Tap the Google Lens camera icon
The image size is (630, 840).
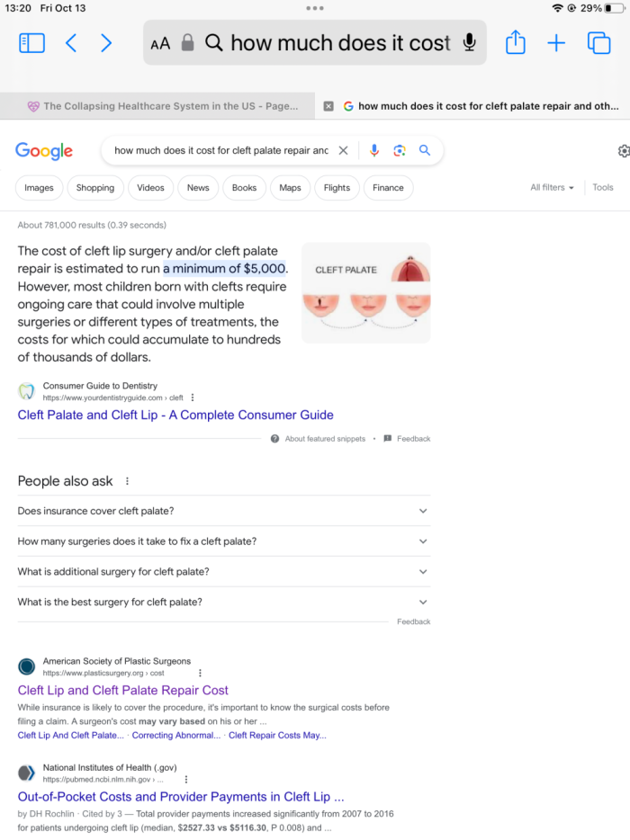(400, 150)
